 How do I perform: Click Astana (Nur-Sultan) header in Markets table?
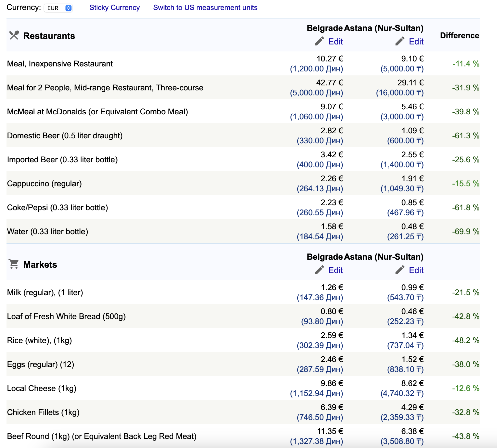pyautogui.click(x=384, y=257)
